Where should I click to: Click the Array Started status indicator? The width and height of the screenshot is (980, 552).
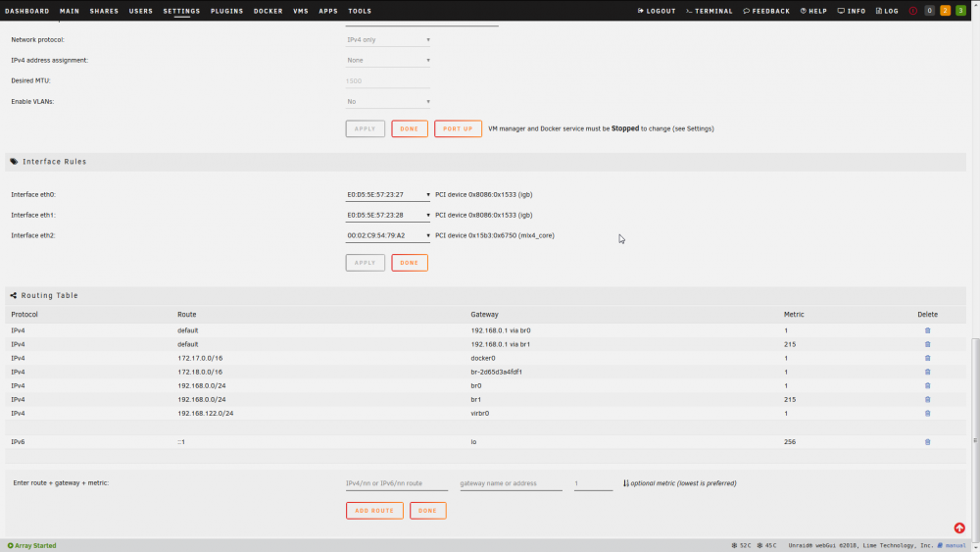point(32,545)
